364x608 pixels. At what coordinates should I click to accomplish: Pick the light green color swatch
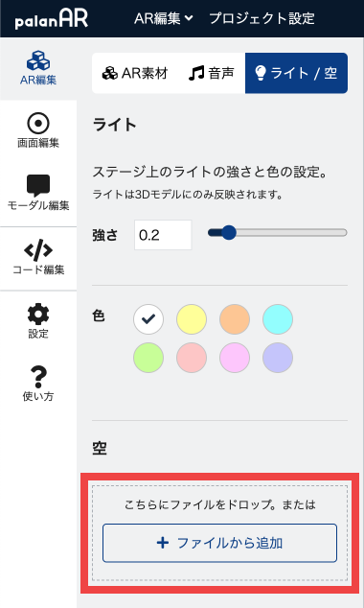pos(148,358)
